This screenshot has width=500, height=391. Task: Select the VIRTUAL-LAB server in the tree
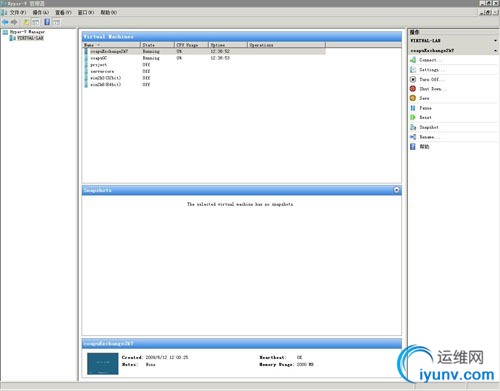pos(30,38)
